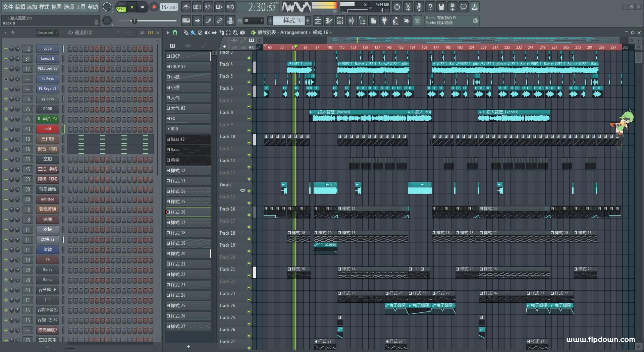644x352 pixels.
Task: Open undo history icon
Action: point(397,7)
